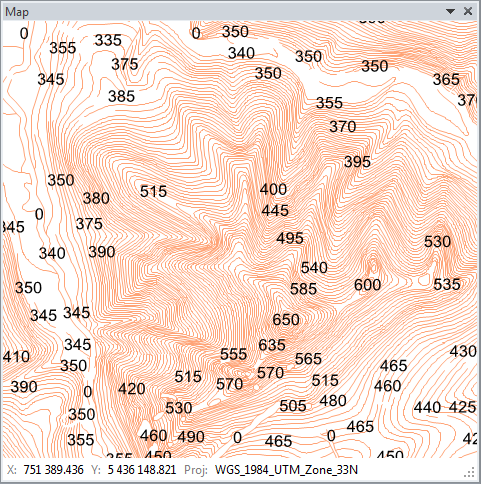The width and height of the screenshot is (481, 484).
Task: Click the contour label 445
Action: [275, 211]
